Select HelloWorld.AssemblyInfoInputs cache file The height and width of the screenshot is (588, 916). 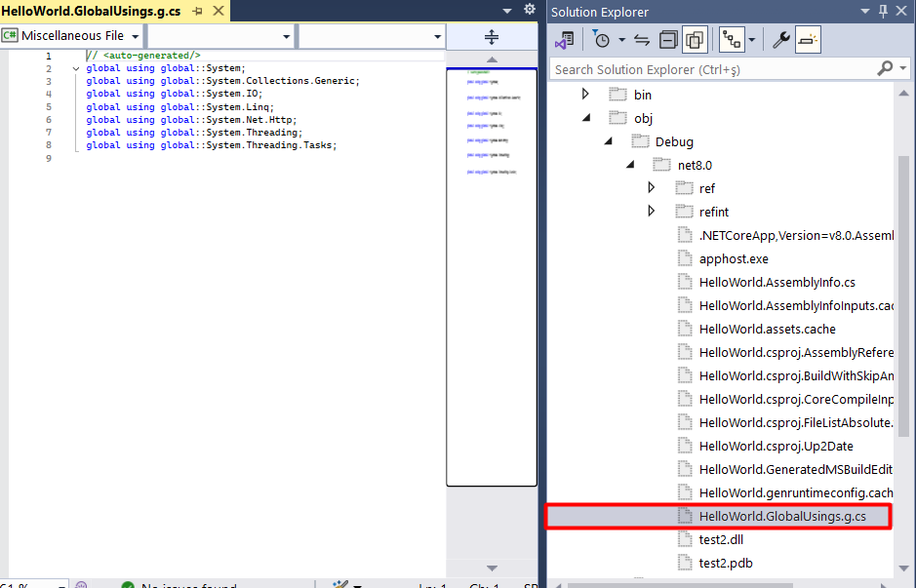(796, 306)
